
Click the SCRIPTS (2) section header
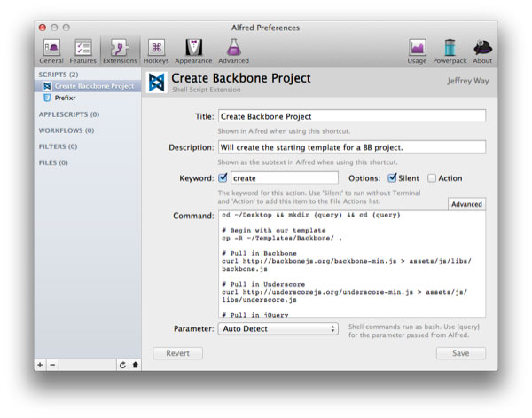(59, 75)
